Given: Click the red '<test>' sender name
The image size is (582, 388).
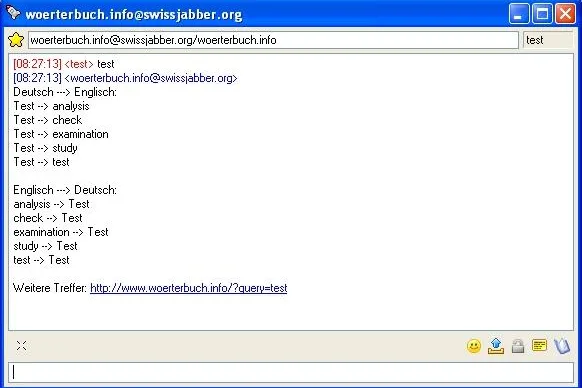Looking at the screenshot, I should [79, 64].
